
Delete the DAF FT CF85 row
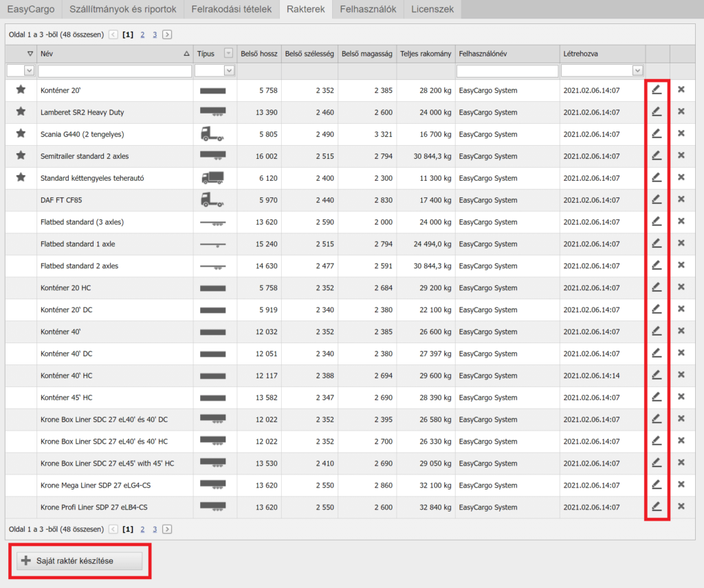coord(681,199)
